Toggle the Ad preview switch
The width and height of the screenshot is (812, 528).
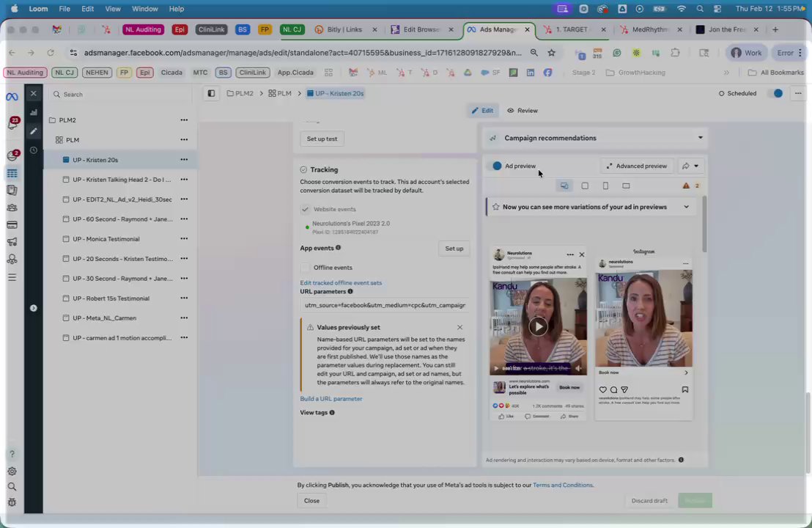[494, 166]
